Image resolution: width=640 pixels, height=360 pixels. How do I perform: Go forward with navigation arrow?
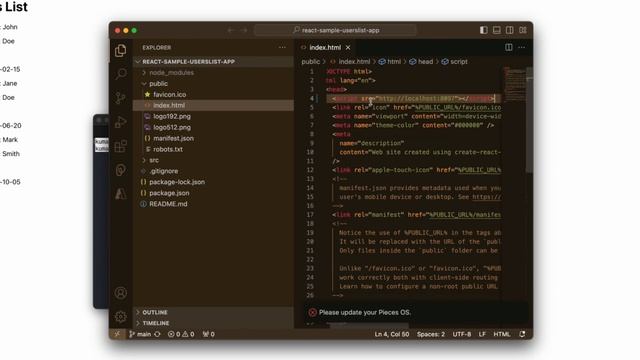pyautogui.click(x=244, y=30)
